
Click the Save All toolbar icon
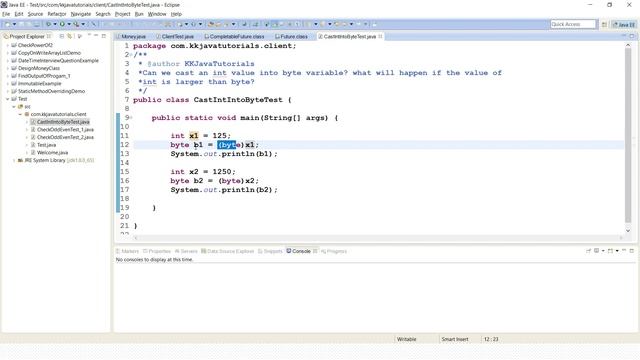[x=29, y=24]
